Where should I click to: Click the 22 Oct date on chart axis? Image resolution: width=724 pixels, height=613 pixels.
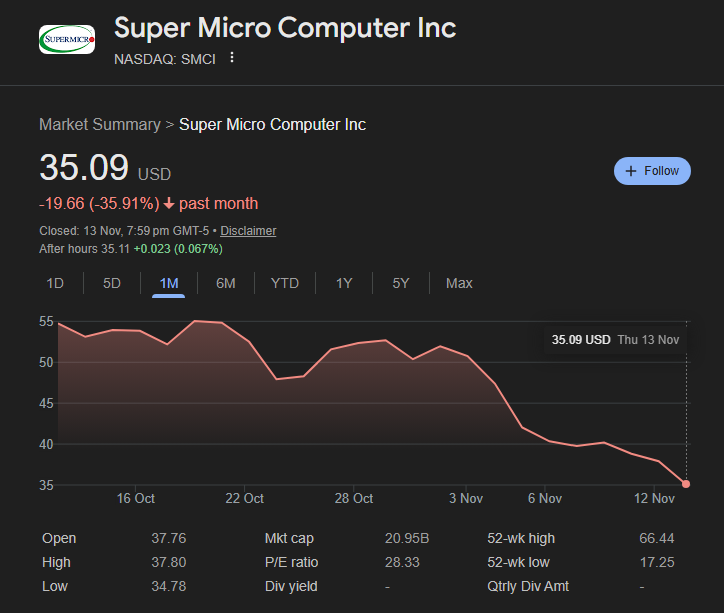pos(245,499)
